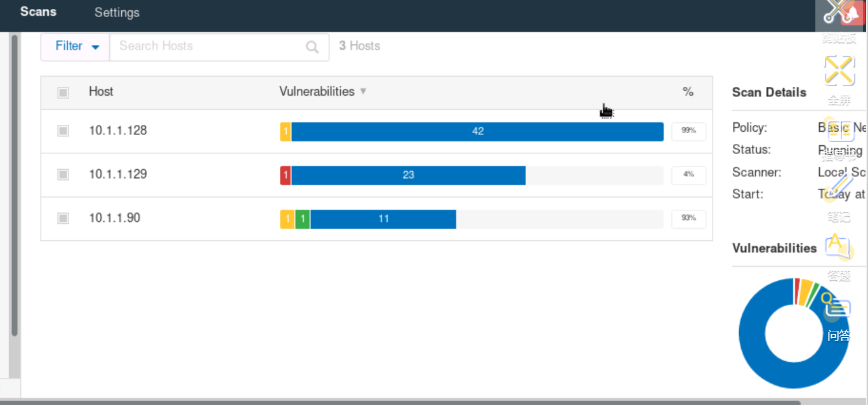Open the guide book (指导书) icon
This screenshot has width=868, height=405.
click(x=839, y=131)
